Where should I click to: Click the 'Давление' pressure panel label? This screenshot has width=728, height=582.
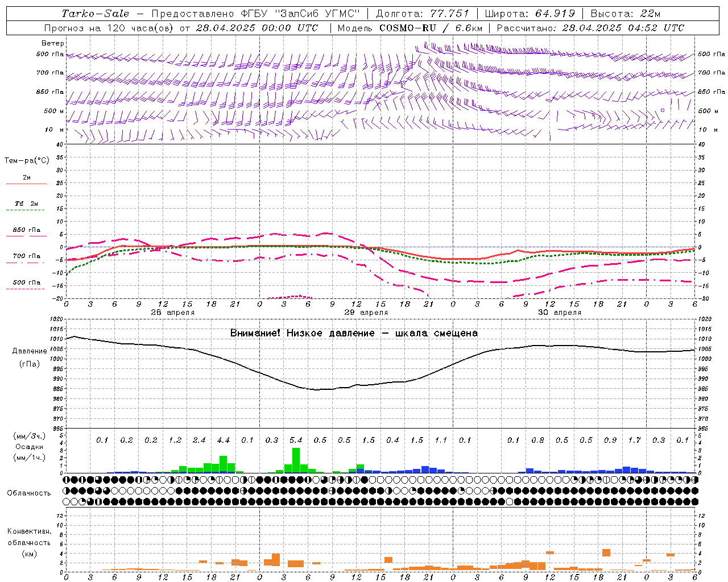tap(30, 351)
